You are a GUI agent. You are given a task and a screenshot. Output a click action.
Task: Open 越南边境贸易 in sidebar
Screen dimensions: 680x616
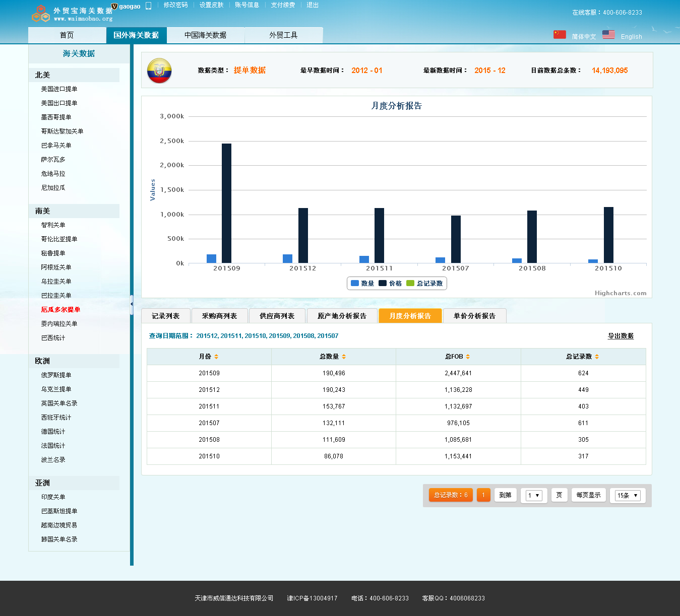pyautogui.click(x=59, y=525)
